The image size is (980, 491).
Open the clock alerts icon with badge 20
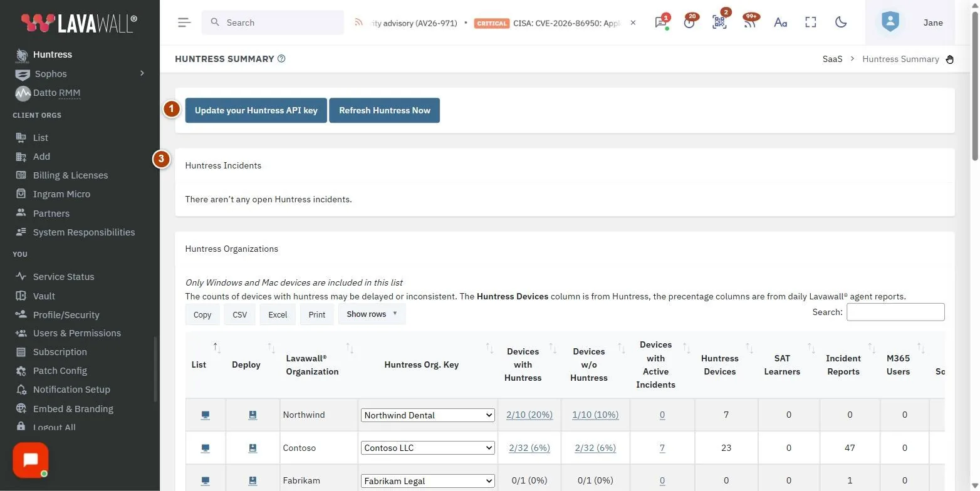point(689,23)
